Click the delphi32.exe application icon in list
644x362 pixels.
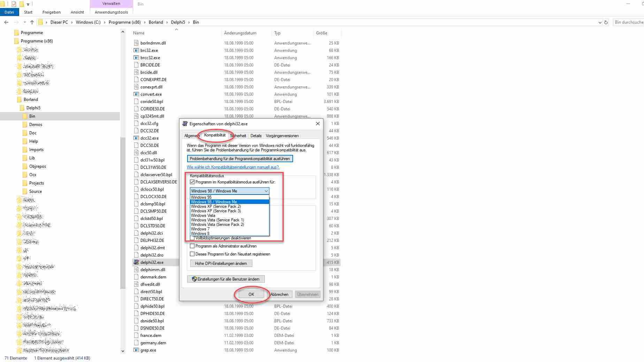pyautogui.click(x=136, y=262)
